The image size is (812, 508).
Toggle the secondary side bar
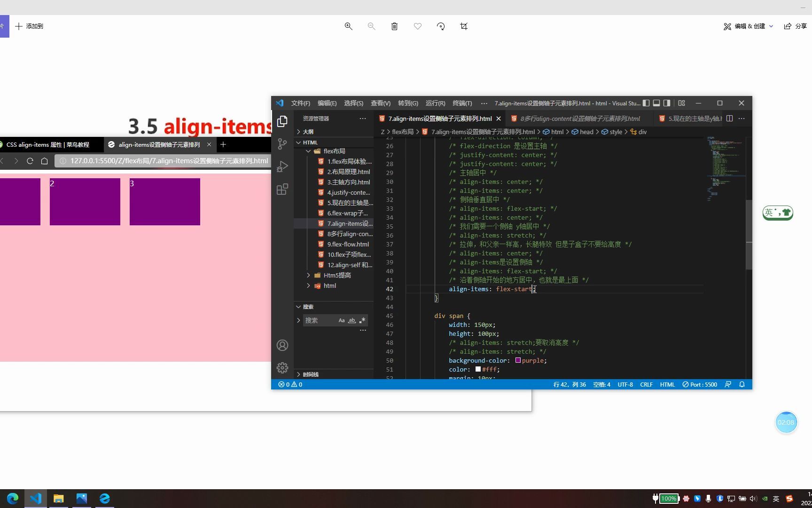click(x=667, y=103)
